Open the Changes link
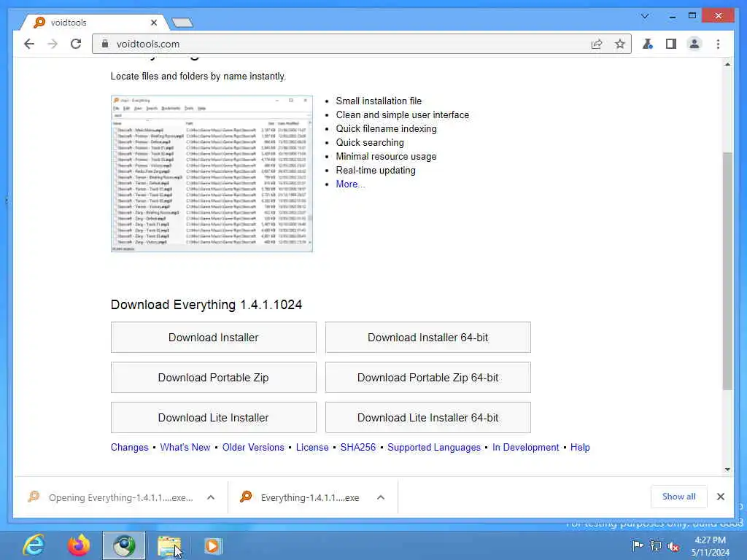 coord(130,447)
